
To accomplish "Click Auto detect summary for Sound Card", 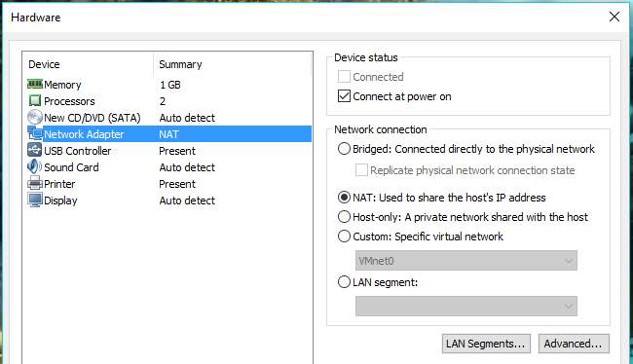I will tap(187, 167).
